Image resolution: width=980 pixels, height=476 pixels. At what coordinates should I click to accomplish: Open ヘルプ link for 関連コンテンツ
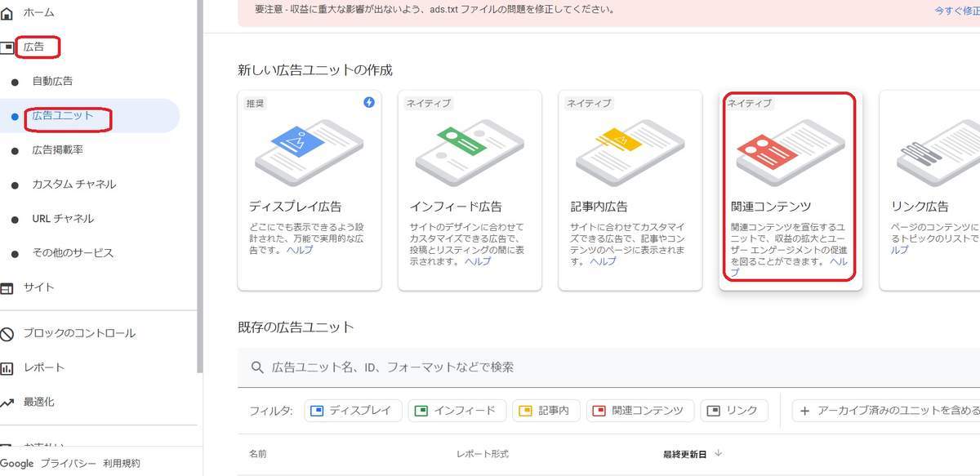point(839,261)
